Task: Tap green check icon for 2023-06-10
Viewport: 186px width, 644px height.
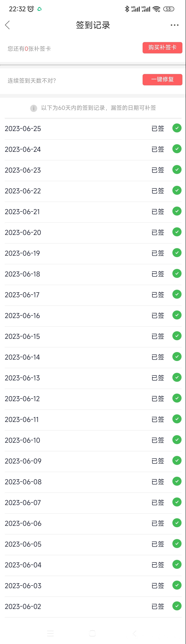Action: (177, 440)
